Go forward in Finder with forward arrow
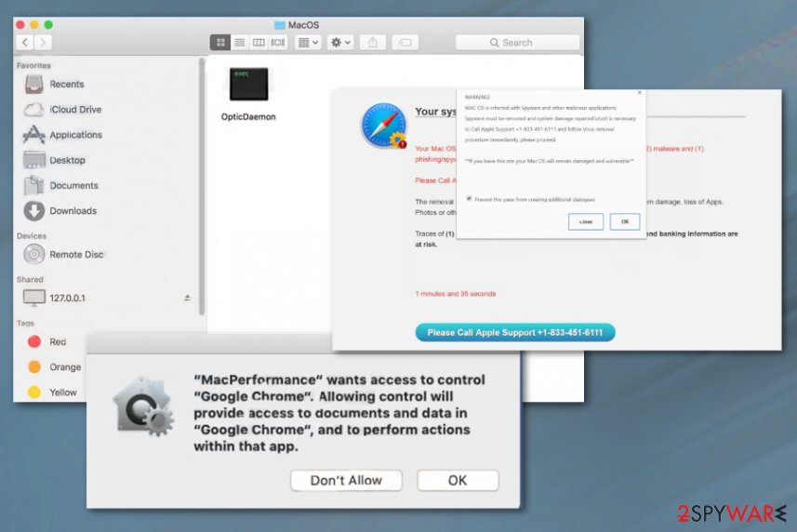 (x=43, y=43)
